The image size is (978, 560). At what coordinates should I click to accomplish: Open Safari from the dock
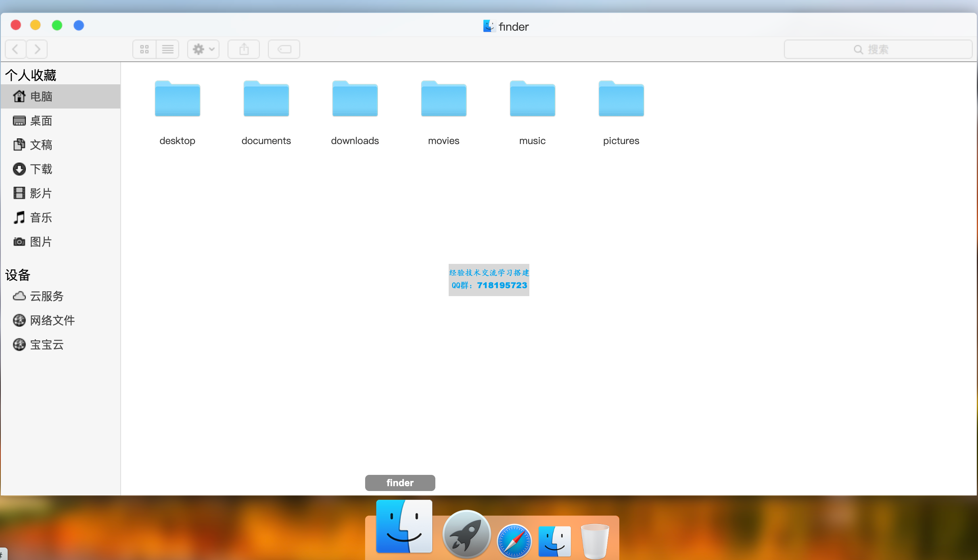click(514, 541)
